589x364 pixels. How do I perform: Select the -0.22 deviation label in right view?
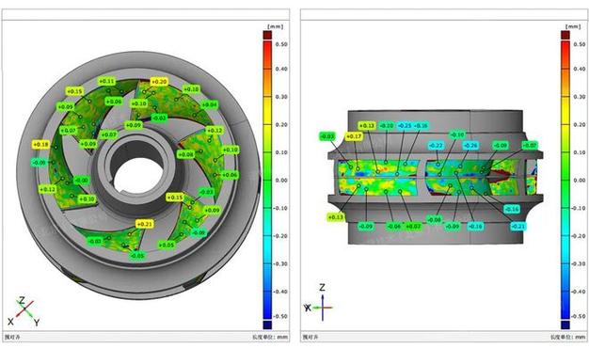[x=436, y=146]
